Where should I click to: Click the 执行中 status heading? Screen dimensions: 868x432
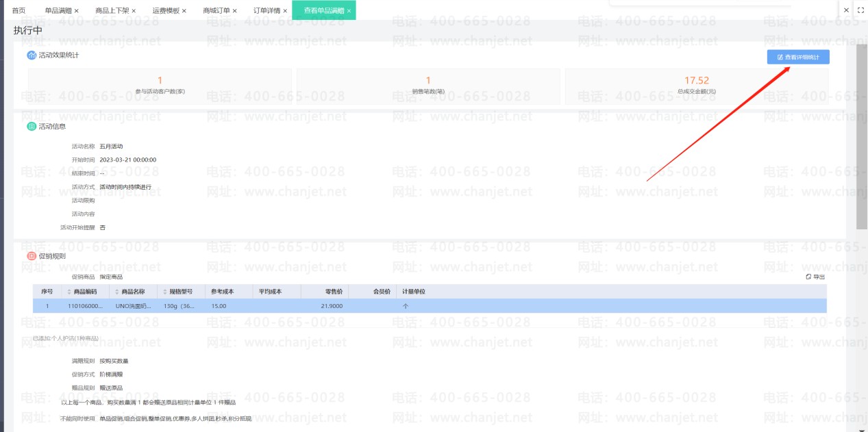(28, 30)
